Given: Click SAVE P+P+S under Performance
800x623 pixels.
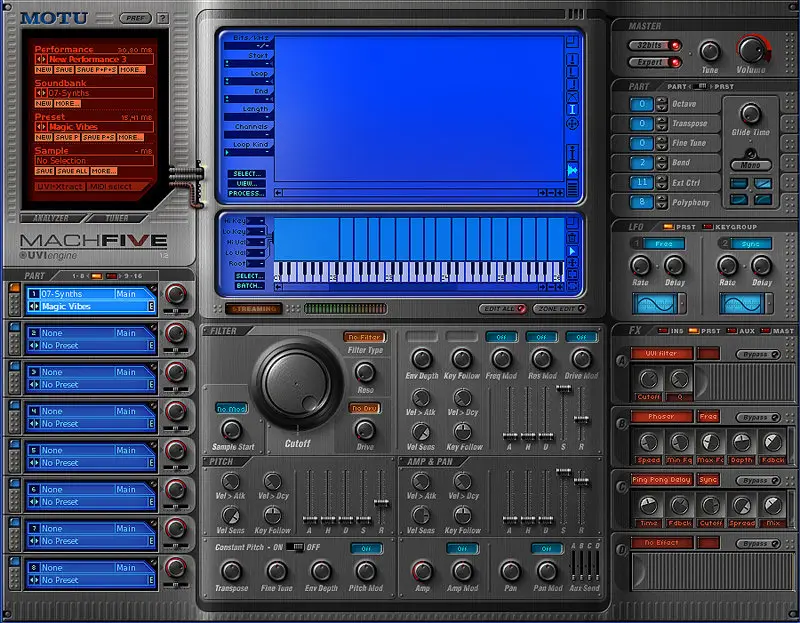Looking at the screenshot, I should [x=96, y=70].
